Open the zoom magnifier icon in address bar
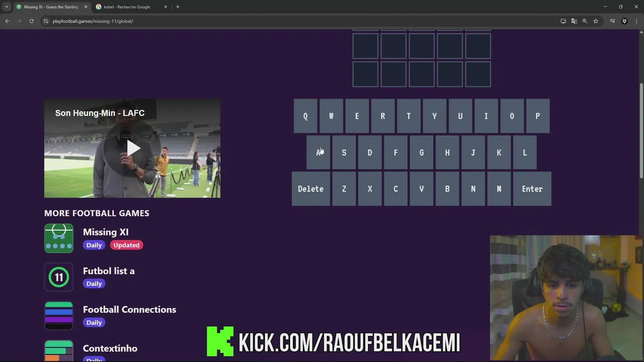Viewport: 644px width, 362px height. click(x=585, y=21)
